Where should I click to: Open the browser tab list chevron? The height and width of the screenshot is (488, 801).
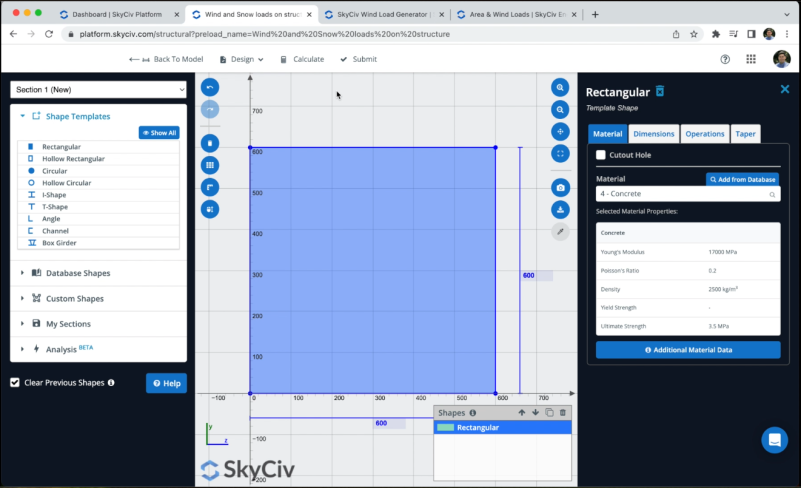pyautogui.click(x=787, y=14)
